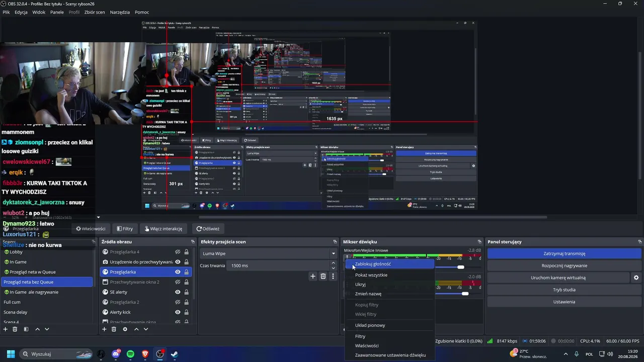Adjust the second audio channel volume slider handle
The width and height of the screenshot is (644, 362).
coord(465,293)
